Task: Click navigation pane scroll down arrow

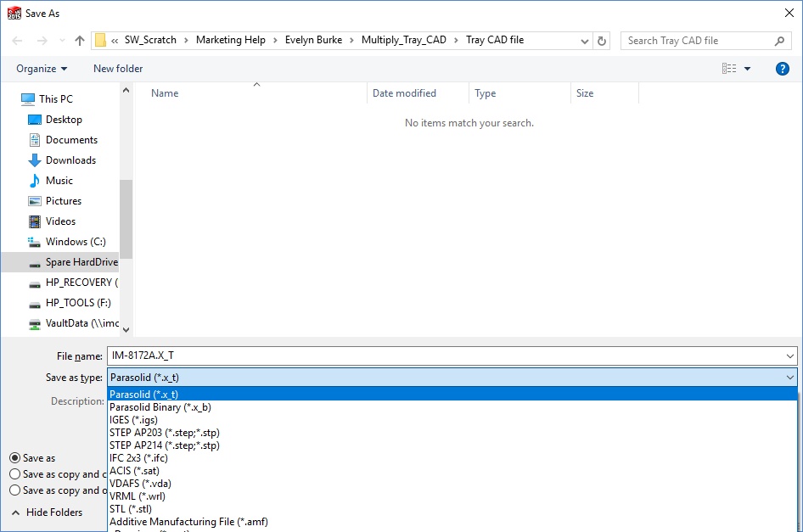Action: tap(126, 330)
